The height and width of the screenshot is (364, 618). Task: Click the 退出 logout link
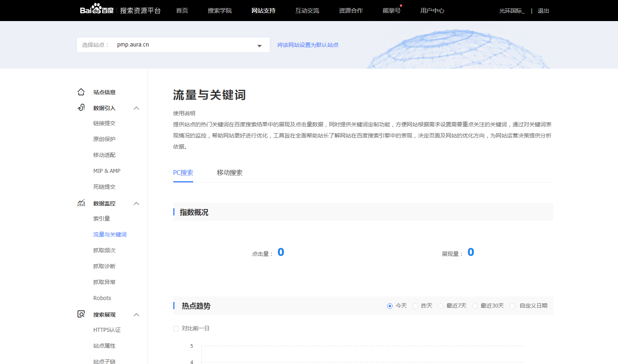pos(543,11)
